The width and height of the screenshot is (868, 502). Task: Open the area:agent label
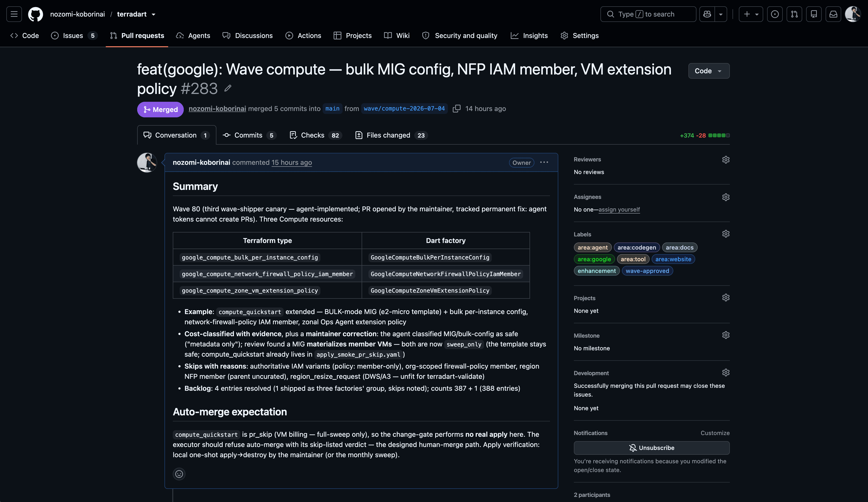point(592,247)
